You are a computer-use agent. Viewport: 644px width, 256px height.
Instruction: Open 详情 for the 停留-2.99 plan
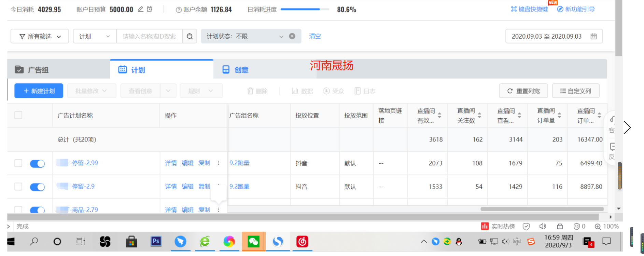tap(171, 163)
